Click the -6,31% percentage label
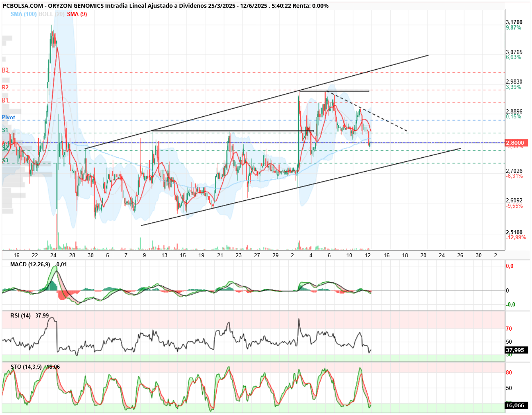 [x=514, y=176]
